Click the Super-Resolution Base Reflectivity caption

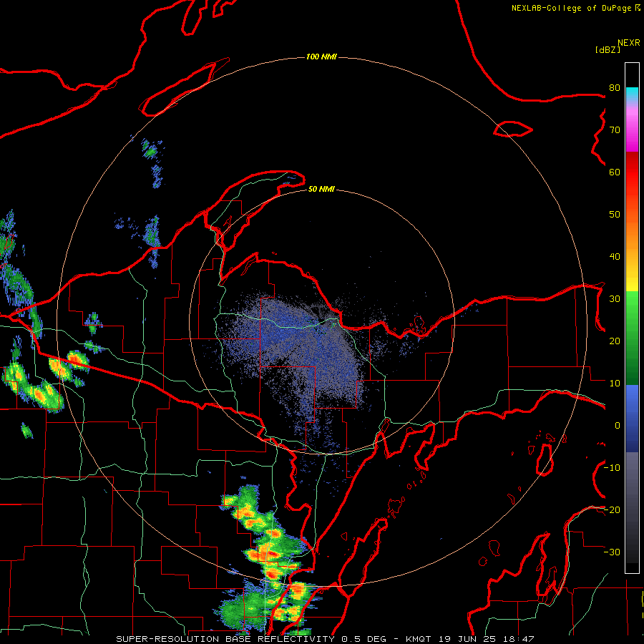[326, 639]
